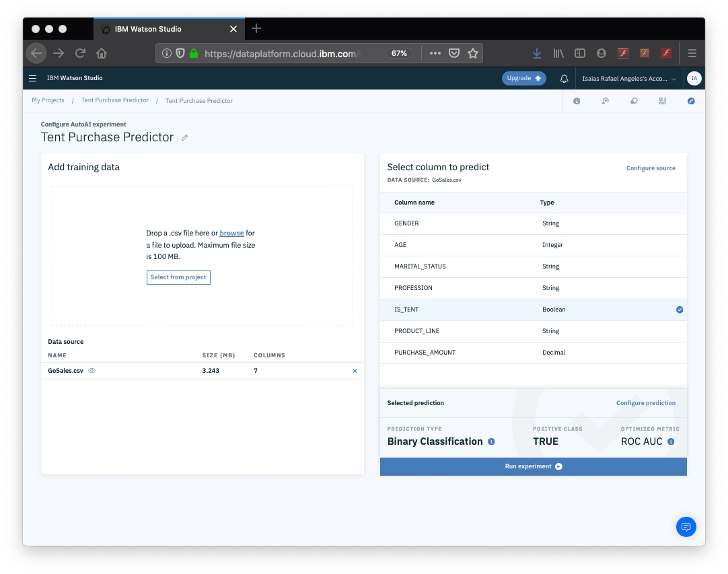The height and width of the screenshot is (574, 728).
Task: Choose PURCHASE_AMOUNT as column to predict
Action: [x=425, y=353]
